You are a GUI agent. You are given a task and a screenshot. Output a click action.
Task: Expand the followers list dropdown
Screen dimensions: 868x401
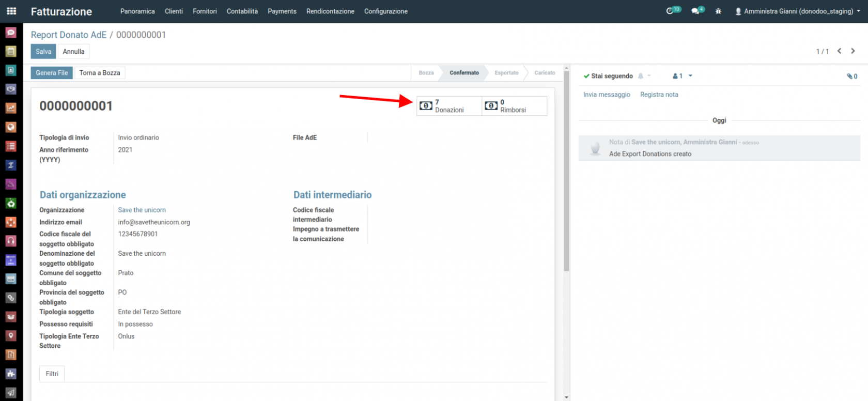pos(682,76)
